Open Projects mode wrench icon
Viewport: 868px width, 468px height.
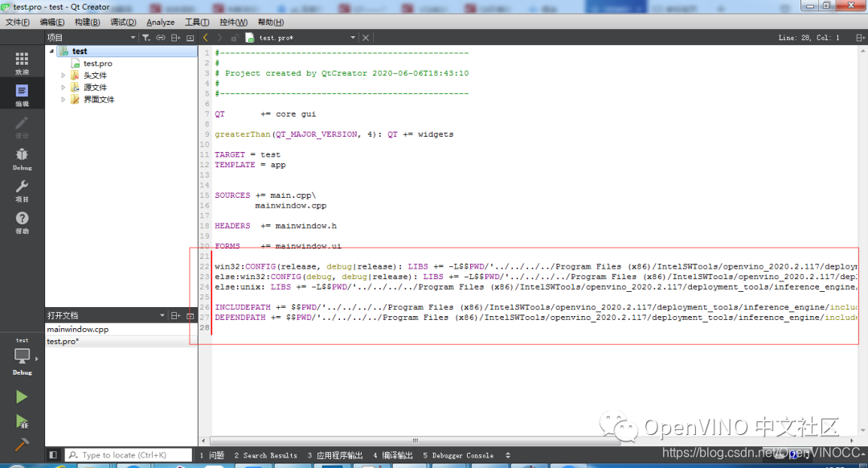pyautogui.click(x=23, y=191)
